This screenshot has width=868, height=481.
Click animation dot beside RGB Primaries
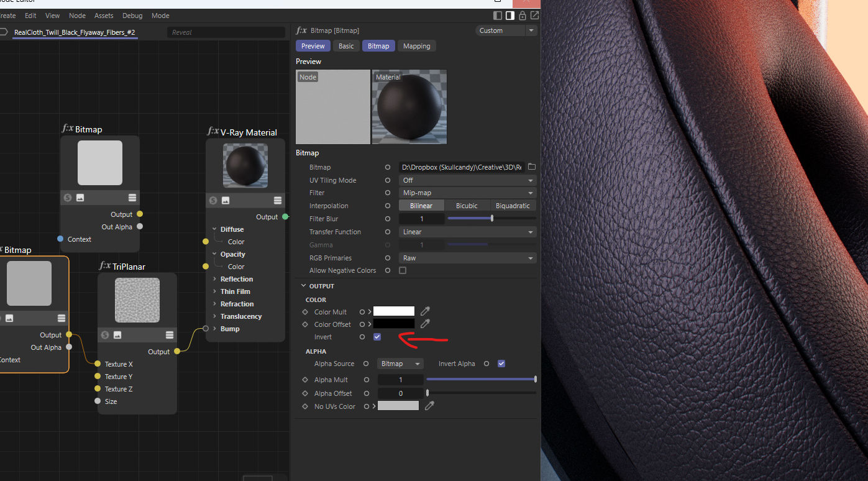(x=388, y=258)
